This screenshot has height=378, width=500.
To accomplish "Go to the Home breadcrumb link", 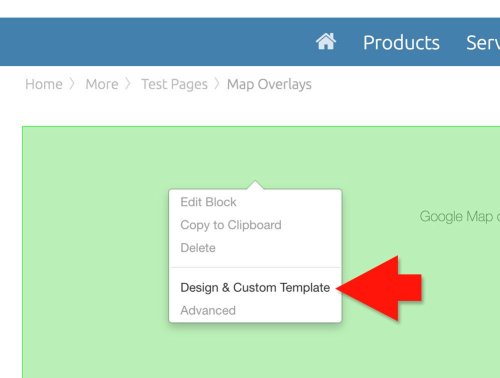I will pos(44,84).
